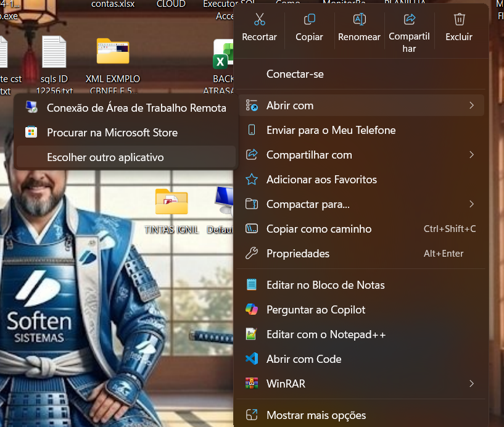Choose Procurar na Microsoft Store
This screenshot has height=427, width=504.
tap(126, 133)
